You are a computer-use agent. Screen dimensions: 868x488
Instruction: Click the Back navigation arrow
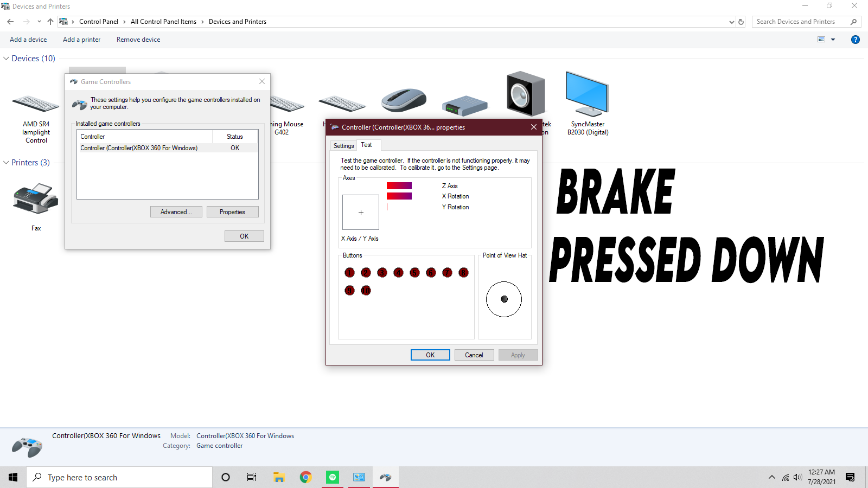pos(10,22)
